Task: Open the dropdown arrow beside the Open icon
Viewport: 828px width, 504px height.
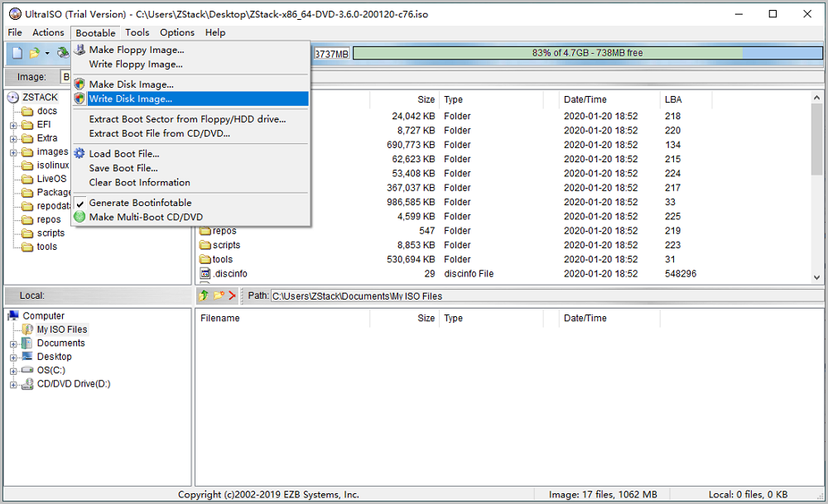Action: pyautogui.click(x=47, y=53)
